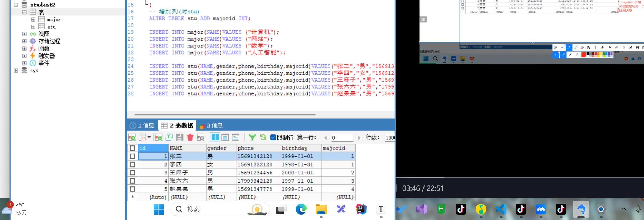
Task: Collapse the student2 database node
Action: [x=16, y=5]
